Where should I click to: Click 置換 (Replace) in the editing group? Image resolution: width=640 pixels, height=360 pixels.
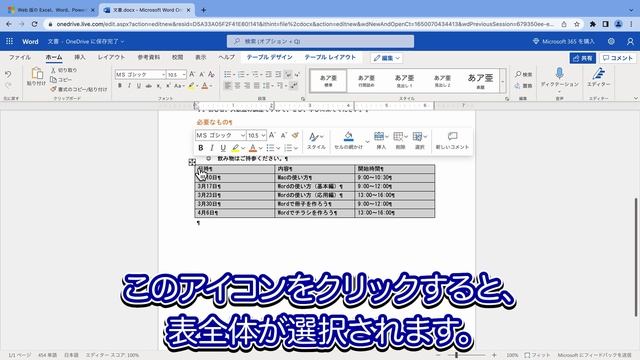tap(524, 86)
